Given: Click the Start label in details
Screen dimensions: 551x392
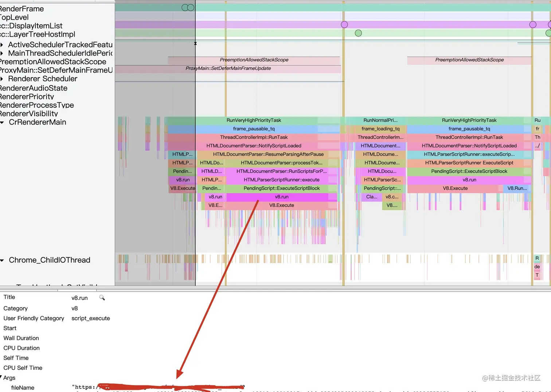Looking at the screenshot, I should click(10, 328).
